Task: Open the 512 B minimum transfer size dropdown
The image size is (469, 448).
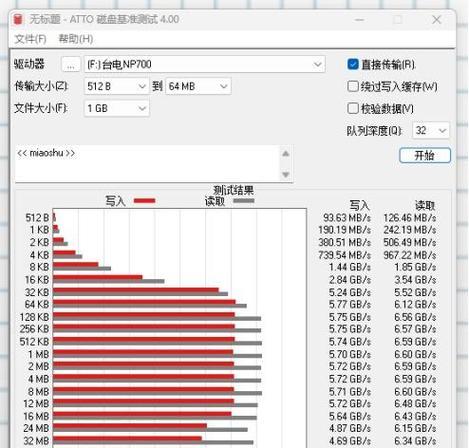Action: 116,86
